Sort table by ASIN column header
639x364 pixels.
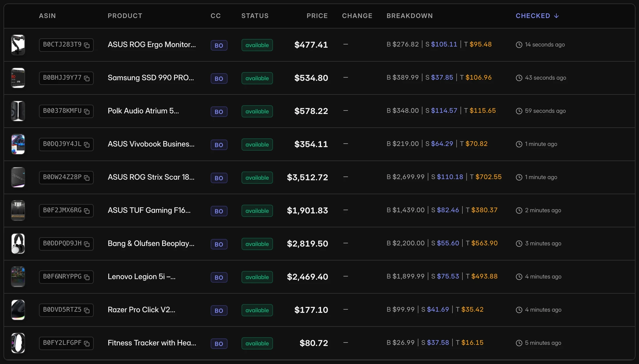[47, 16]
